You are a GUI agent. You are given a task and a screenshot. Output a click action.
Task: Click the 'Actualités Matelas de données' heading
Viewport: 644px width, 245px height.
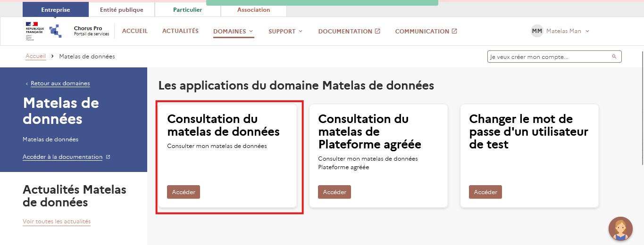(75, 196)
